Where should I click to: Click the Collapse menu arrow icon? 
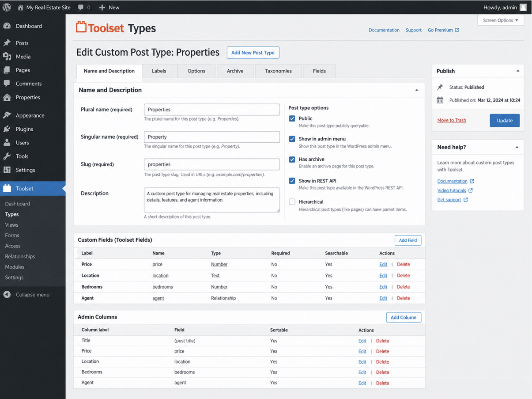[x=7, y=295]
